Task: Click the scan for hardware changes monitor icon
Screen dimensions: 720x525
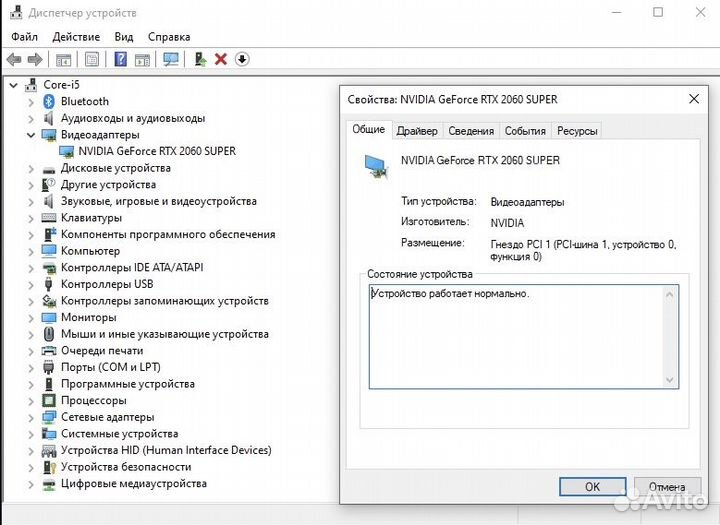Action: point(171,60)
